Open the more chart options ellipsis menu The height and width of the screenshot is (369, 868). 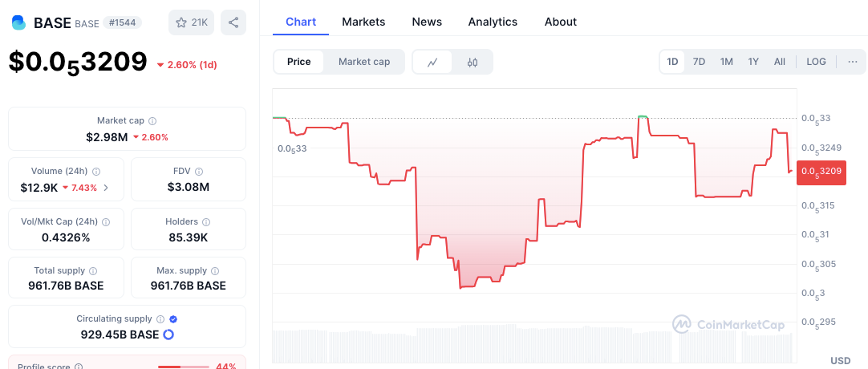[x=852, y=62]
